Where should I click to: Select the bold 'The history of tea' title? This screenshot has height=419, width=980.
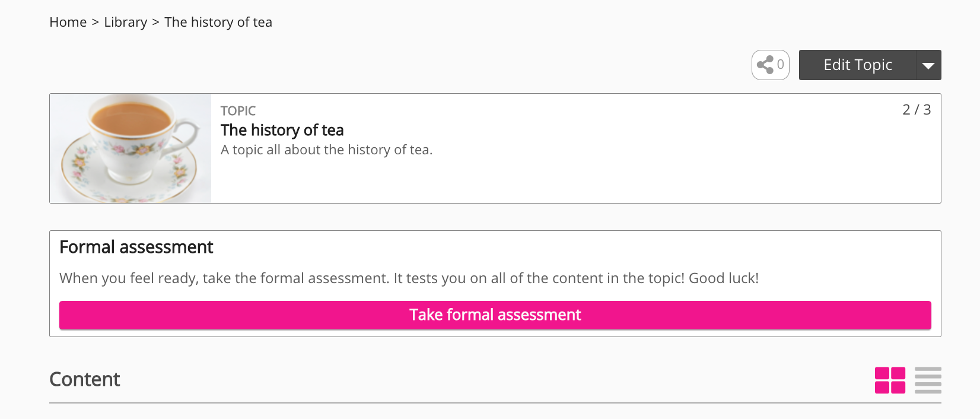282,130
